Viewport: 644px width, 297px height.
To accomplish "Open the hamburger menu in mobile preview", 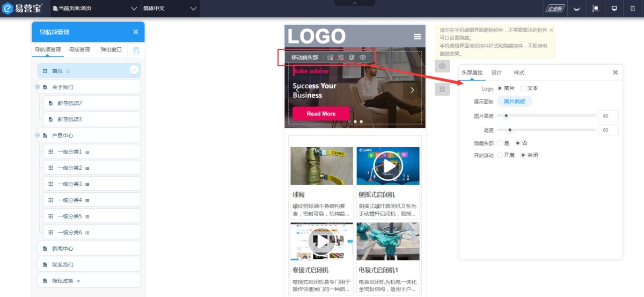I will click(x=417, y=37).
